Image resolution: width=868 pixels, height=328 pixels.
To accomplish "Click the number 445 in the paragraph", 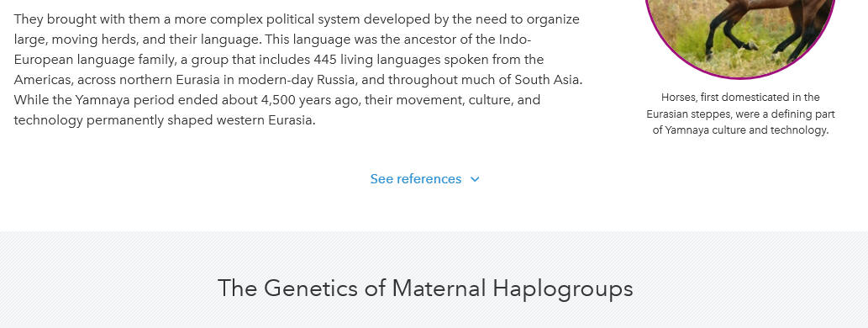I will point(325,59).
